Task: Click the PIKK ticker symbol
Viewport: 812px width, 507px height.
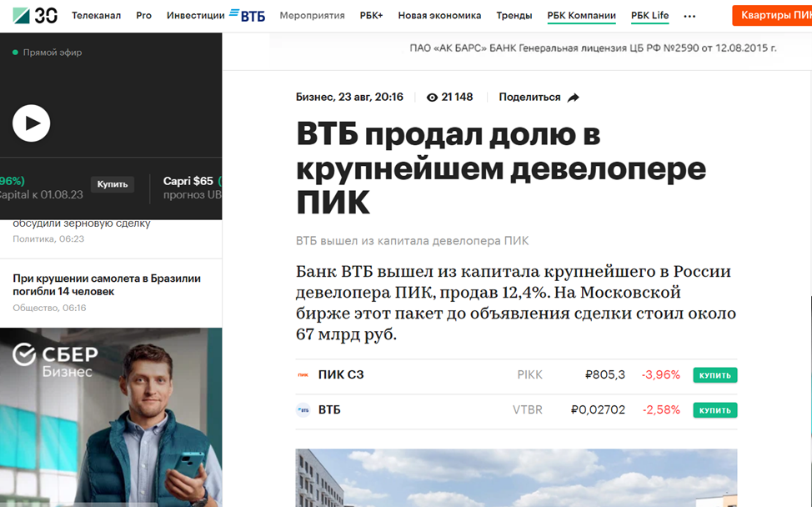Action: (x=529, y=375)
